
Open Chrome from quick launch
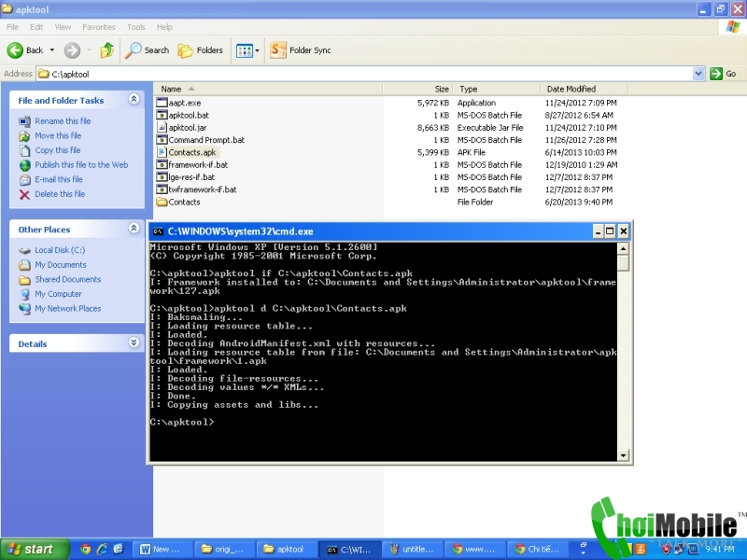tap(85, 549)
